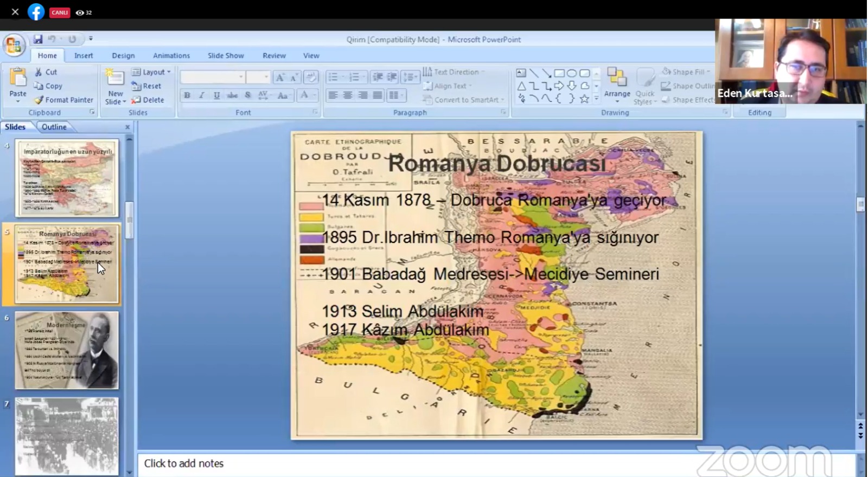Select the Right Arrow shape
This screenshot has height=477, width=868.
[x=559, y=86]
